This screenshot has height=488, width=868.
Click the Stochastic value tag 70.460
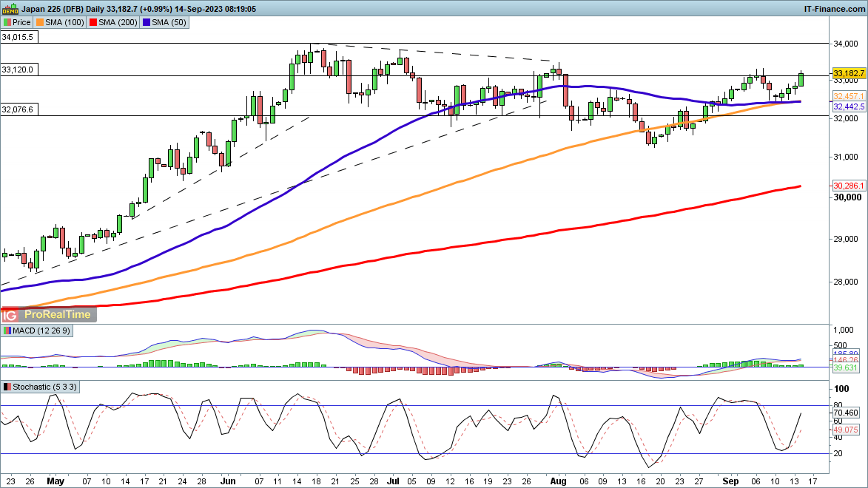pyautogui.click(x=846, y=413)
